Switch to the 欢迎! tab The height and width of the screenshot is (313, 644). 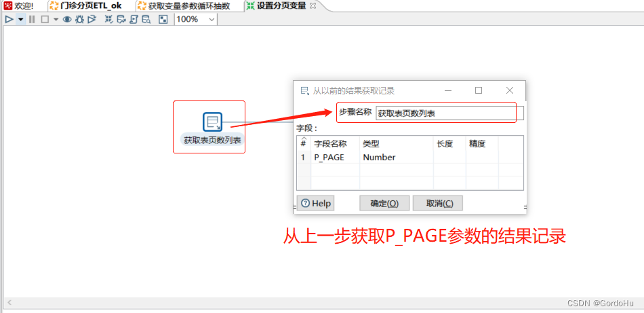(x=19, y=6)
